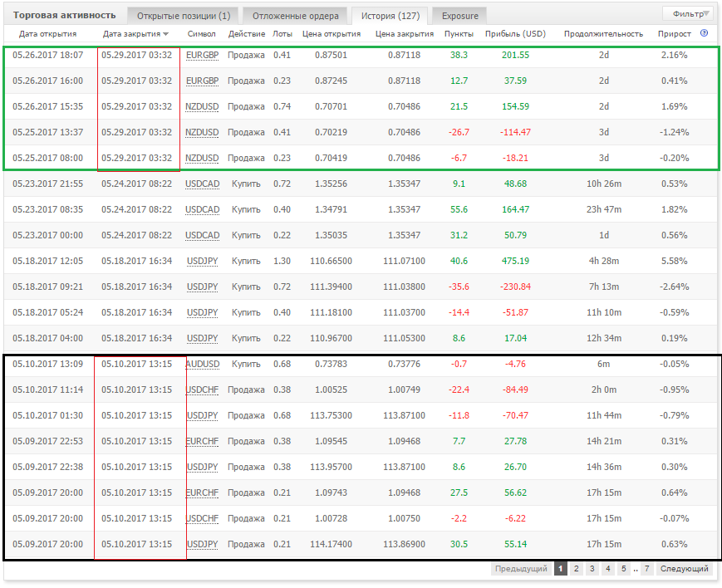Select the profit value 201.55
722x588 pixels.
[515, 56]
